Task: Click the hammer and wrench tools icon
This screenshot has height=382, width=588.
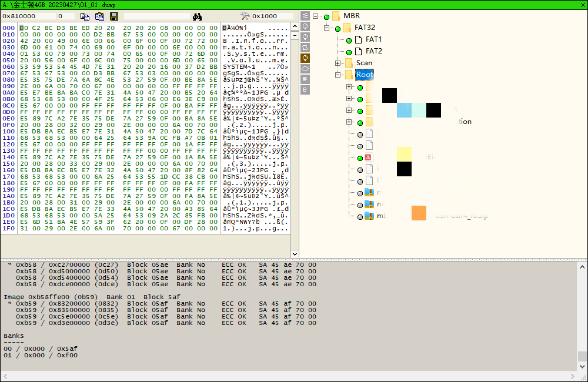Action: pyautogui.click(x=245, y=16)
